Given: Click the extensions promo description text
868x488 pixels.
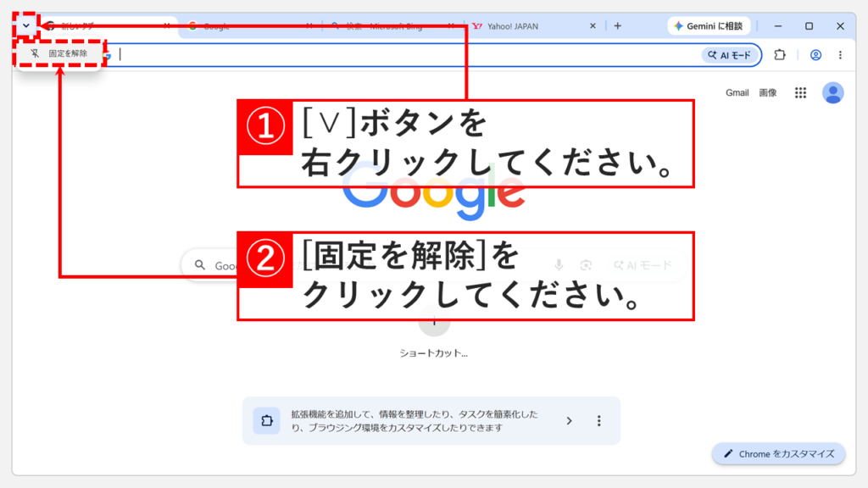Looking at the screenshot, I should (x=414, y=421).
